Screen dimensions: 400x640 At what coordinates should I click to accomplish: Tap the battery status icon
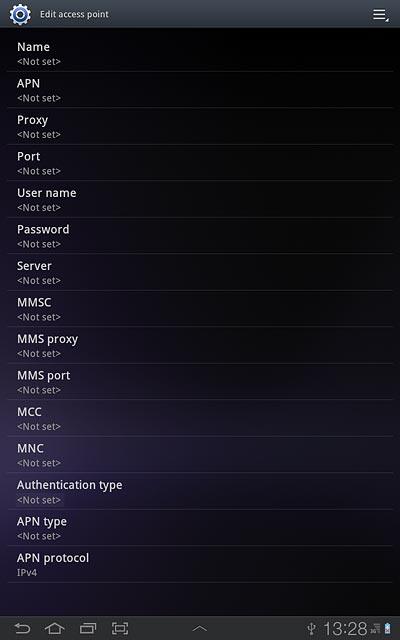click(387, 629)
